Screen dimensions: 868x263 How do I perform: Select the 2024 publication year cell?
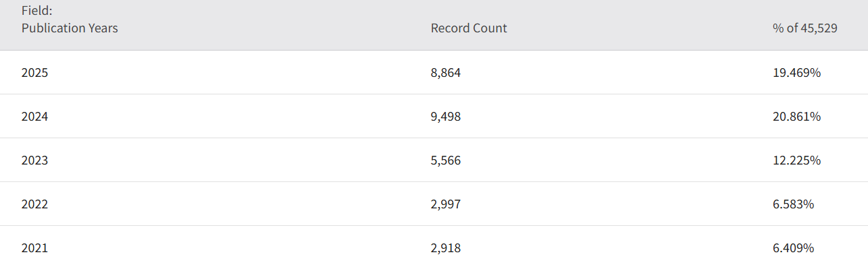coord(34,117)
